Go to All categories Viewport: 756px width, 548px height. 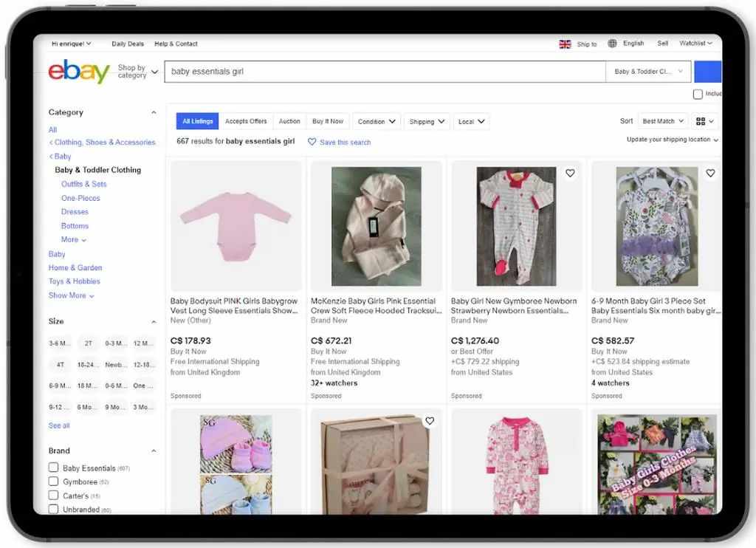click(52, 130)
